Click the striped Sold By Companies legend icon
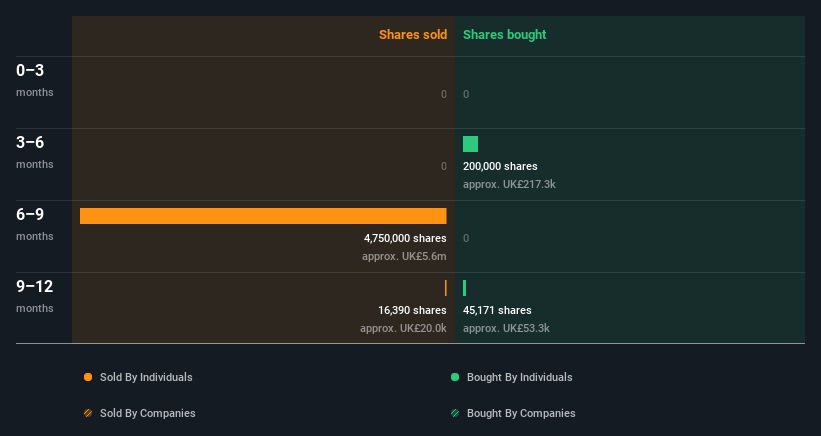The width and height of the screenshot is (821, 436). [88, 413]
